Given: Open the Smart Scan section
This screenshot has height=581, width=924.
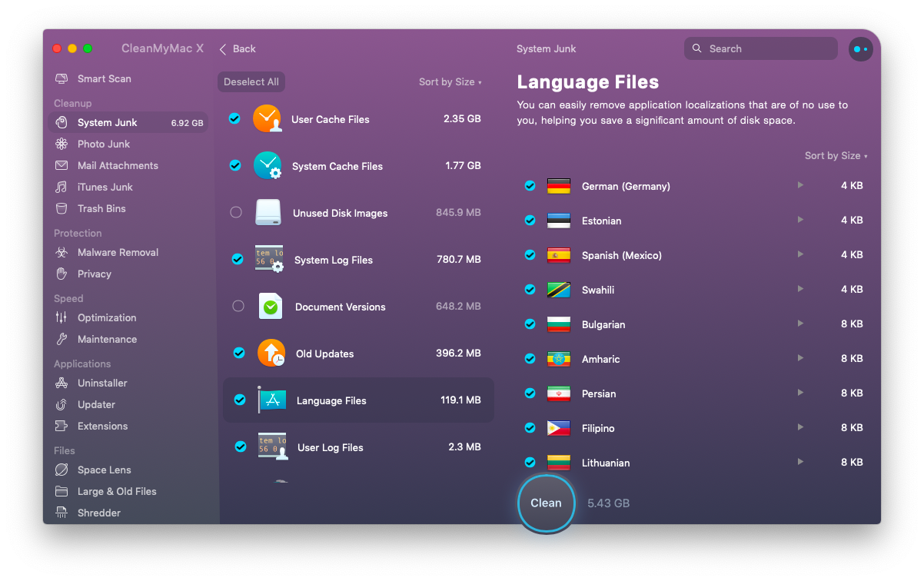Looking at the screenshot, I should click(128, 79).
